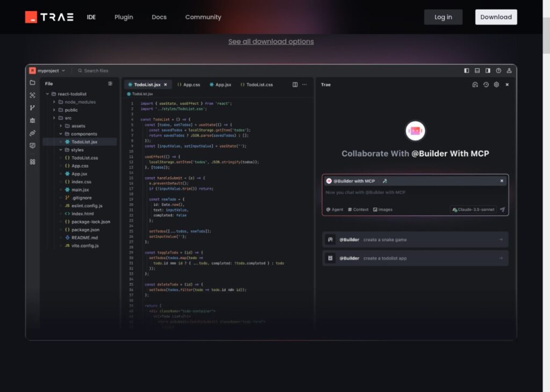Open the Claude-3.5-sonnet model dropdown
Image resolution: width=550 pixels, height=392 pixels.
point(473,209)
